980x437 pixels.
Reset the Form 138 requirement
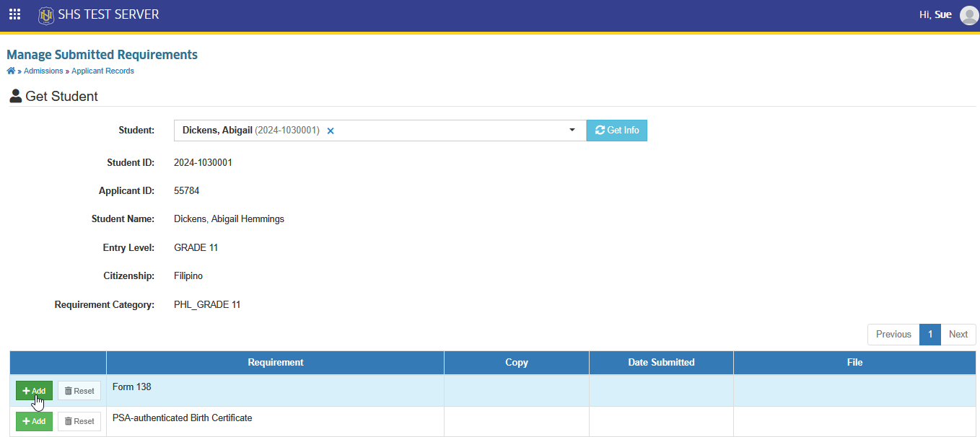pos(79,391)
